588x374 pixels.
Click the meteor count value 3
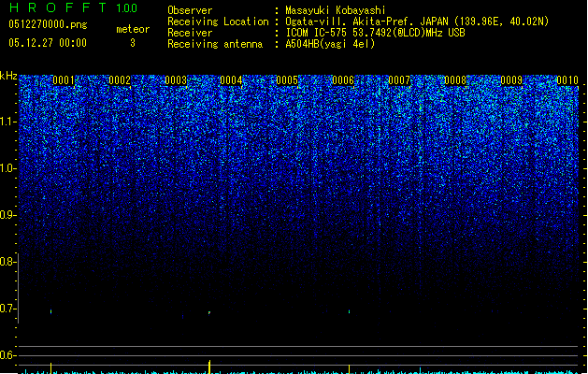tap(133, 43)
